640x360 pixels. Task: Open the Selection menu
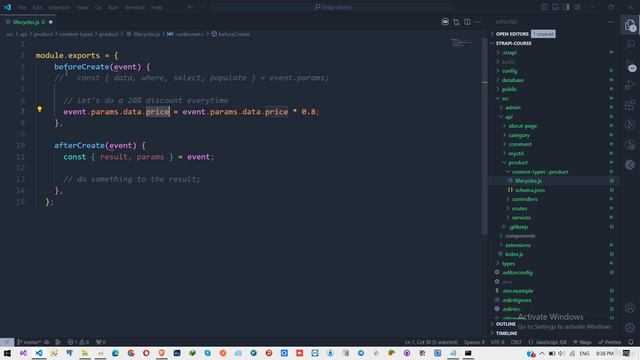pos(59,7)
